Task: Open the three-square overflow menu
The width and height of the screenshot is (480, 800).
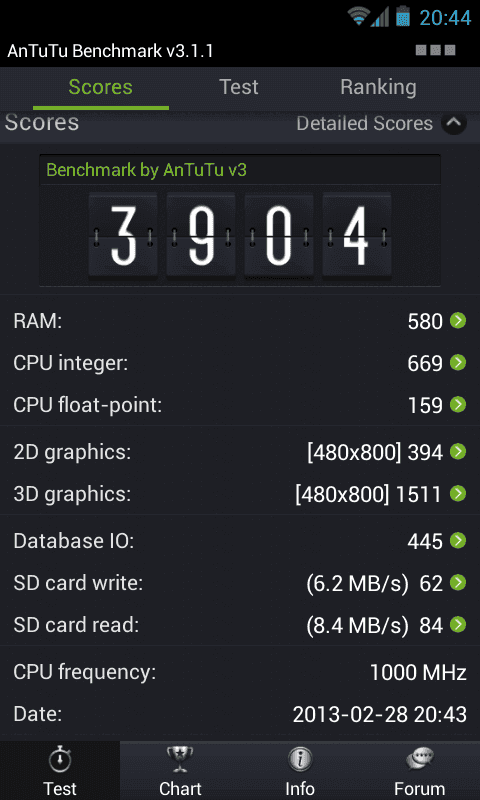Action: (435, 50)
